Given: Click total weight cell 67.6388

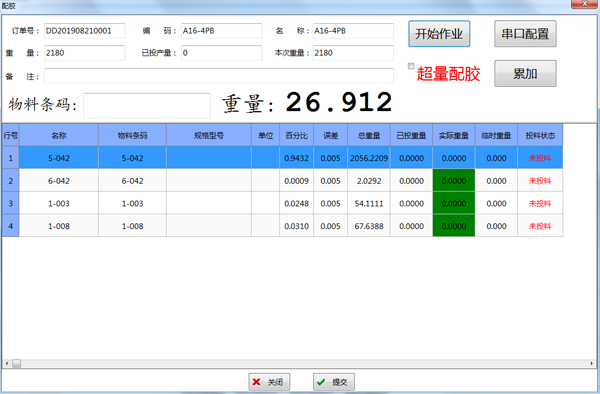Looking at the screenshot, I should 369,226.
